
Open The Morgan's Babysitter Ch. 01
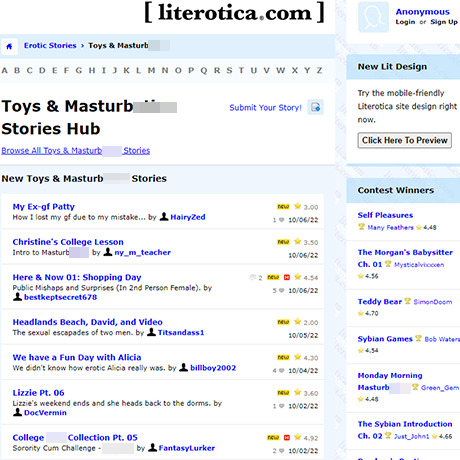click(x=405, y=258)
